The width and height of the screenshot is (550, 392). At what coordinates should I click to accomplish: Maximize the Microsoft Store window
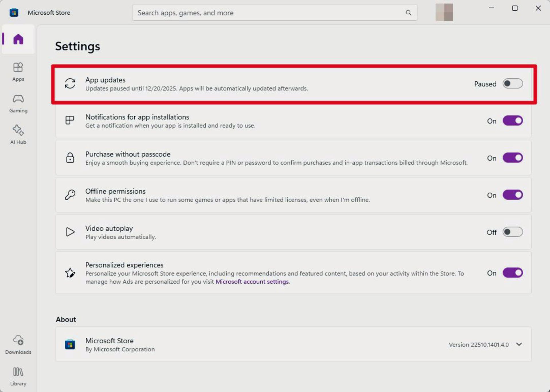(x=515, y=8)
